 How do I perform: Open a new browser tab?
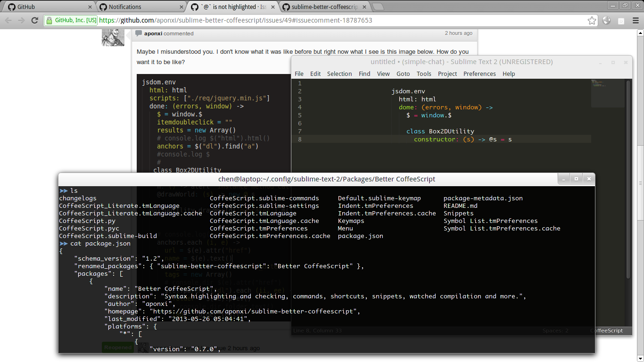click(378, 7)
